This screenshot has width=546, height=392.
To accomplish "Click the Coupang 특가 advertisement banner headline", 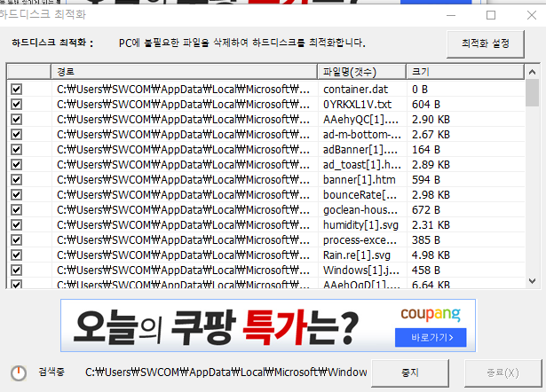I will (x=216, y=327).
